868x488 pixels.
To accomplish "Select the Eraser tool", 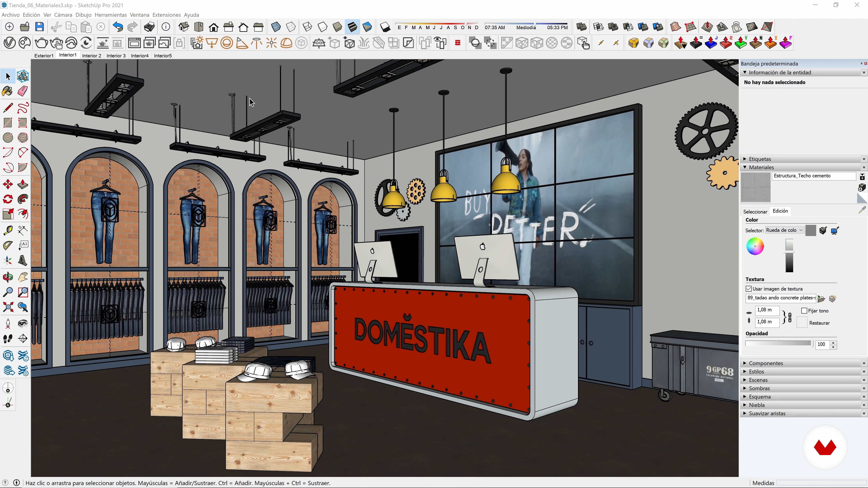I will tap(23, 91).
